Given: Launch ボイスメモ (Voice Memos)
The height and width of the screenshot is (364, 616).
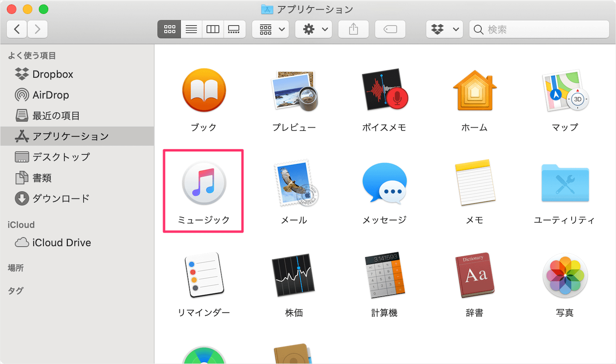Looking at the screenshot, I should [384, 91].
